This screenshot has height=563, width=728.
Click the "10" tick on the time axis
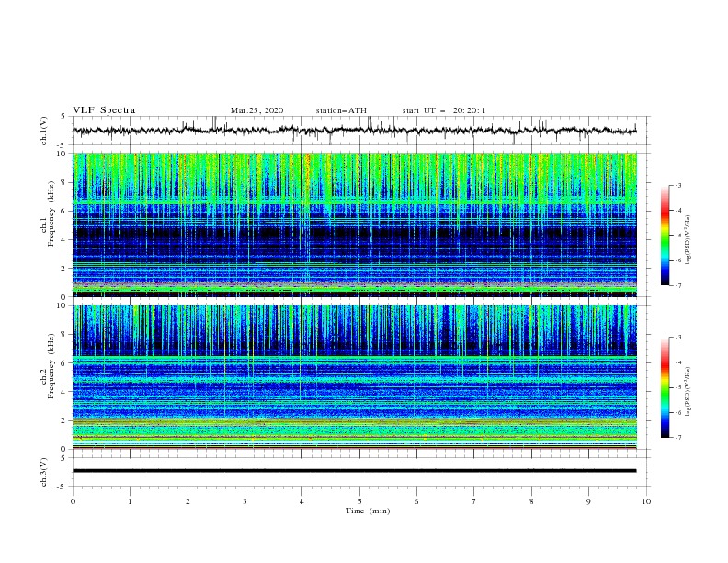[646, 501]
